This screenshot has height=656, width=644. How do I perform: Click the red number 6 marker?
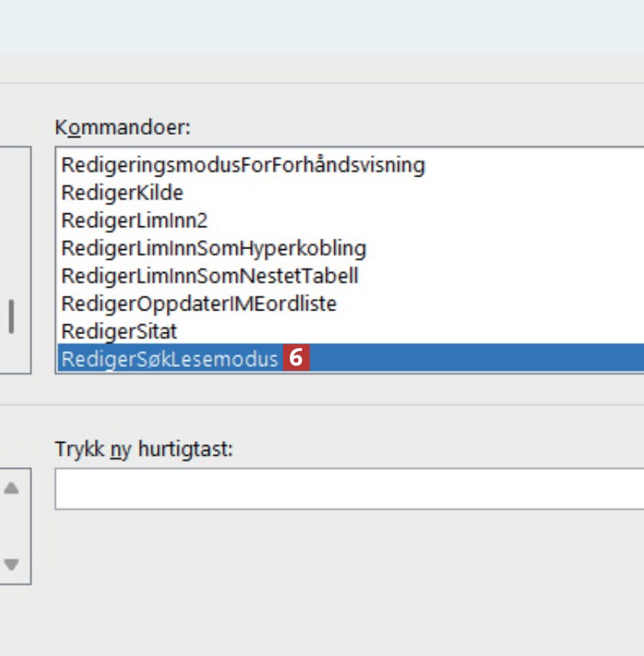coord(296,358)
